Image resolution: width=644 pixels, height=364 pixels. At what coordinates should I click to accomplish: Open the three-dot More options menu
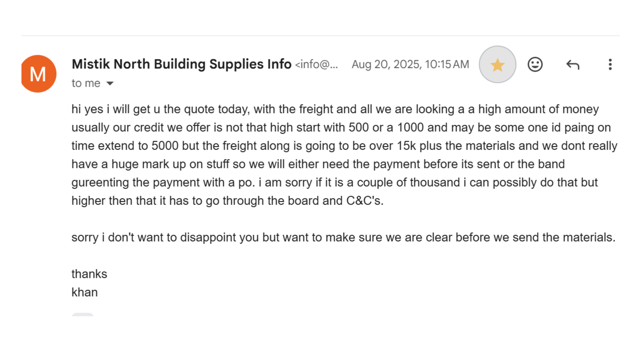(x=610, y=65)
